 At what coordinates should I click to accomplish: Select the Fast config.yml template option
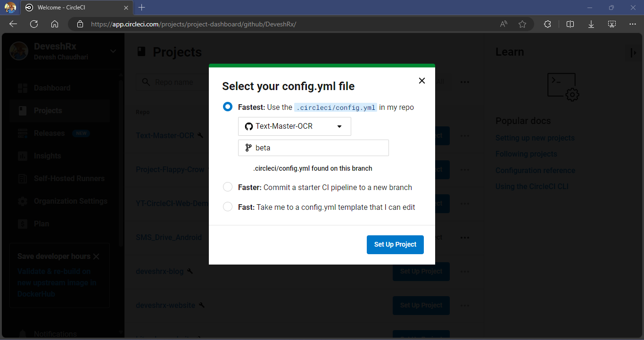(x=228, y=207)
